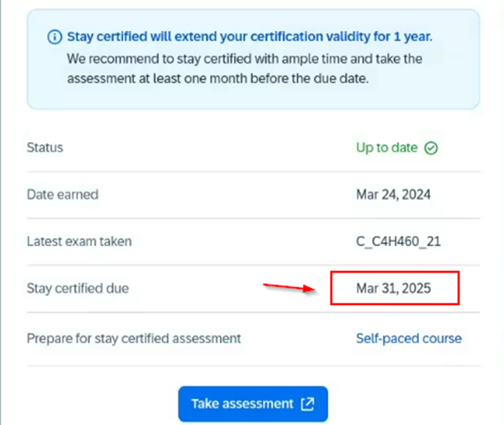Click the Status row label

pyautogui.click(x=45, y=148)
